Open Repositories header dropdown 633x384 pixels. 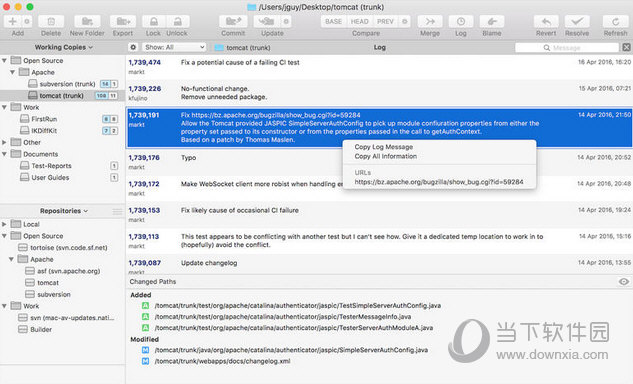click(64, 211)
